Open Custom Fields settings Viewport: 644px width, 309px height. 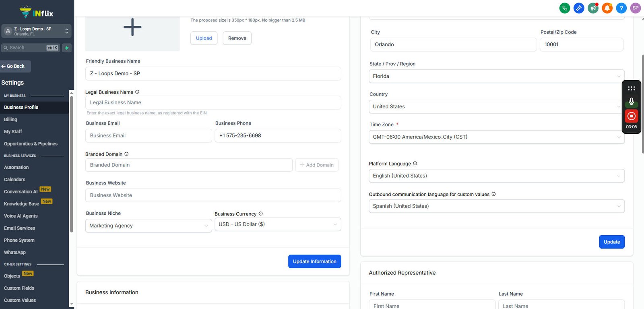19,288
